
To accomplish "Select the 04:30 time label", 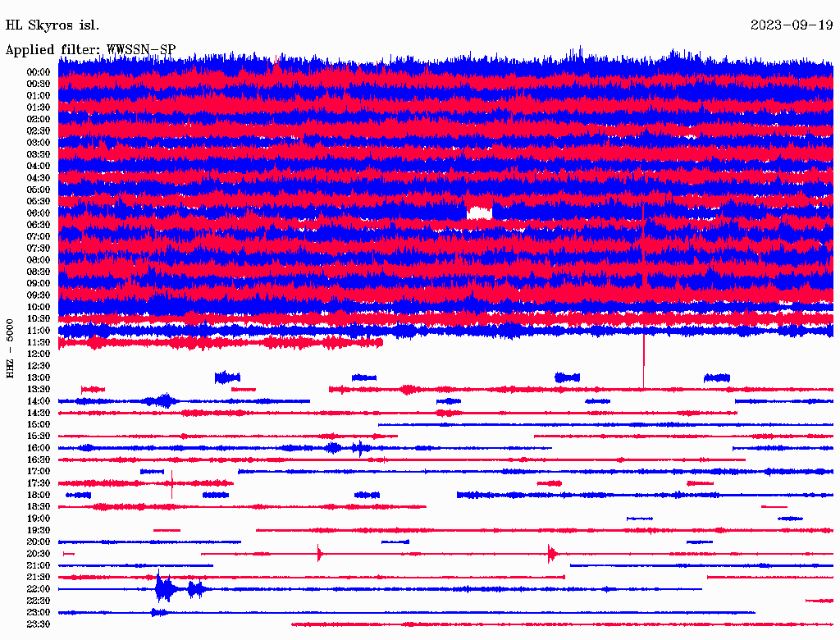I will click(39, 177).
